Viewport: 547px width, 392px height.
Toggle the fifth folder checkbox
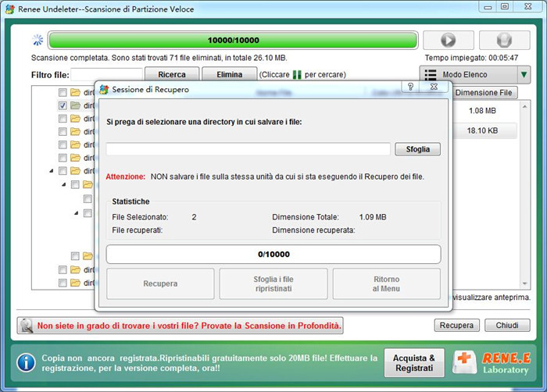pos(63,144)
